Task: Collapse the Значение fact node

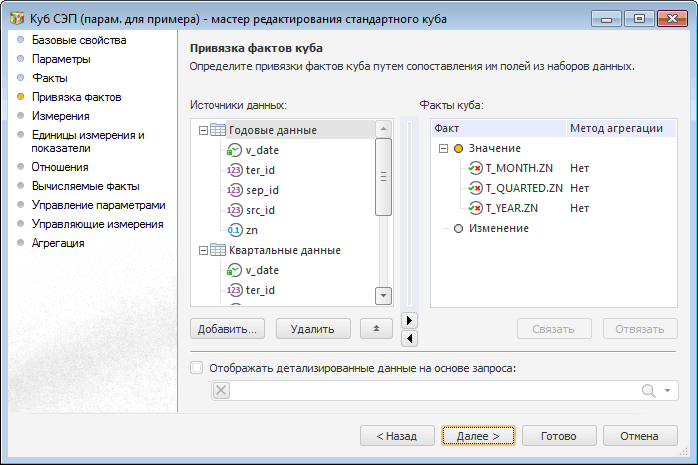Action: coord(442,148)
